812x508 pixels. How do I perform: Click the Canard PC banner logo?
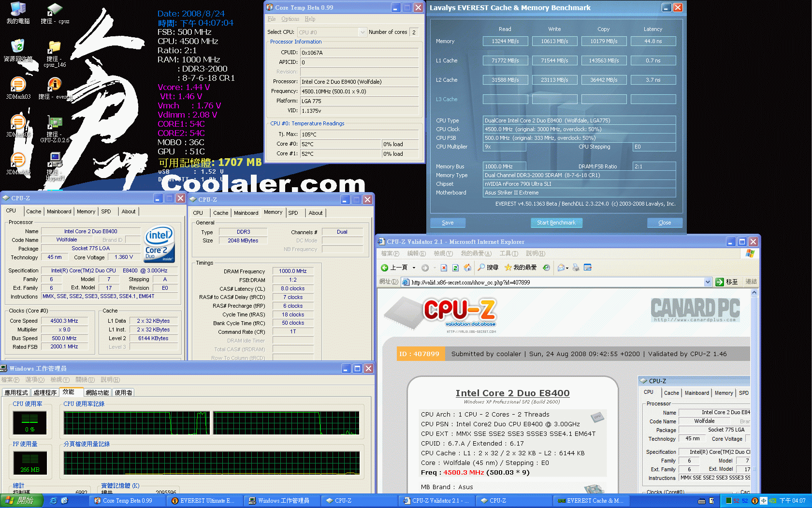point(695,310)
